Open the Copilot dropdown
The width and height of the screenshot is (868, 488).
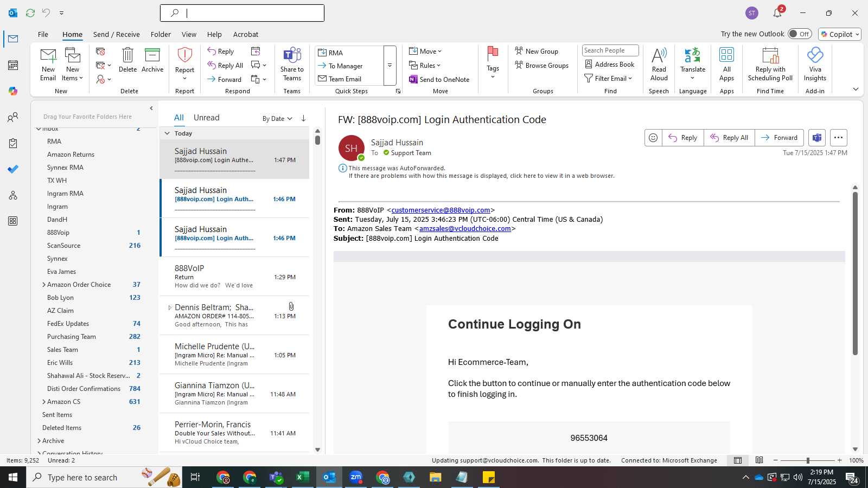click(x=840, y=34)
